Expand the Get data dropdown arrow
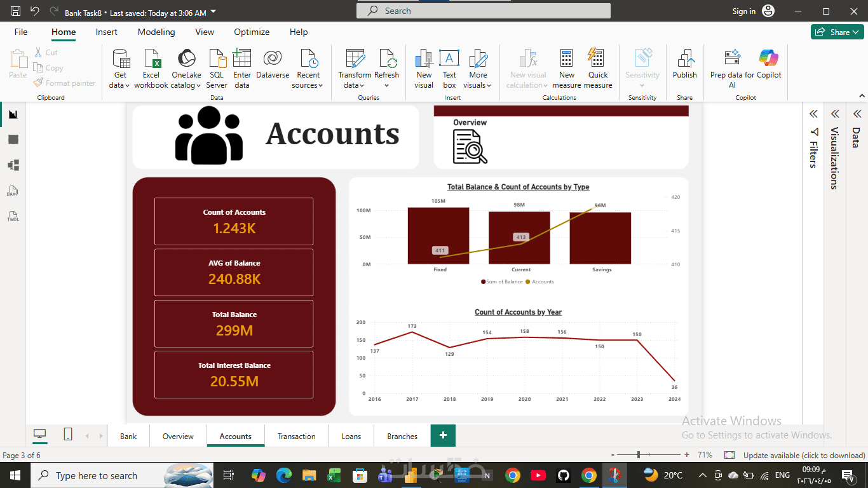The height and width of the screenshot is (488, 868). point(127,86)
